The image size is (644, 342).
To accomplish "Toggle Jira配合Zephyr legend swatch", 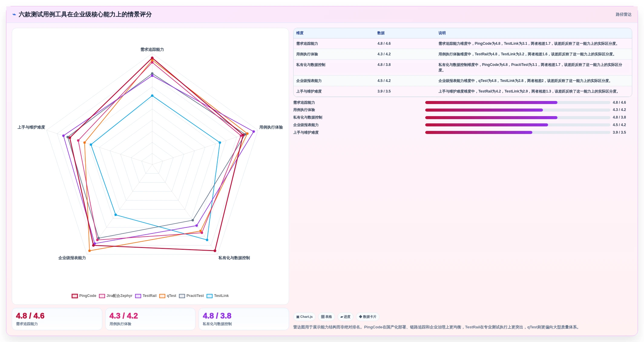I will (x=102, y=296).
